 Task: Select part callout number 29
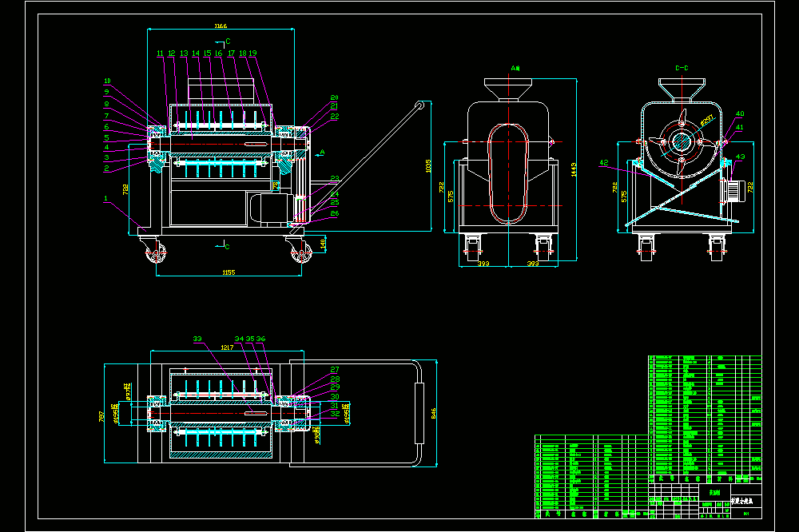point(335,387)
